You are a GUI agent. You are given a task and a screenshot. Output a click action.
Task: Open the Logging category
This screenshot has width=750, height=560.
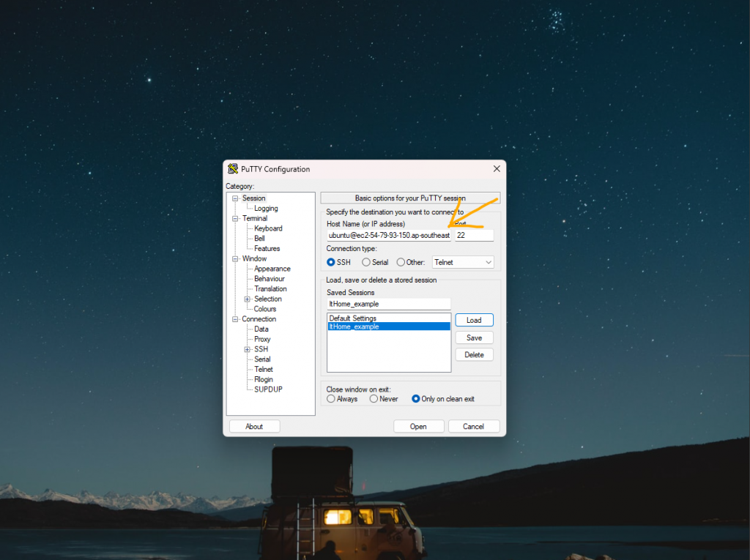pyautogui.click(x=266, y=208)
